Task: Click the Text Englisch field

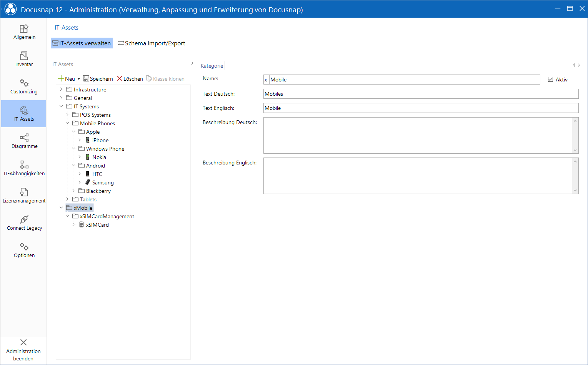Action: pyautogui.click(x=421, y=108)
